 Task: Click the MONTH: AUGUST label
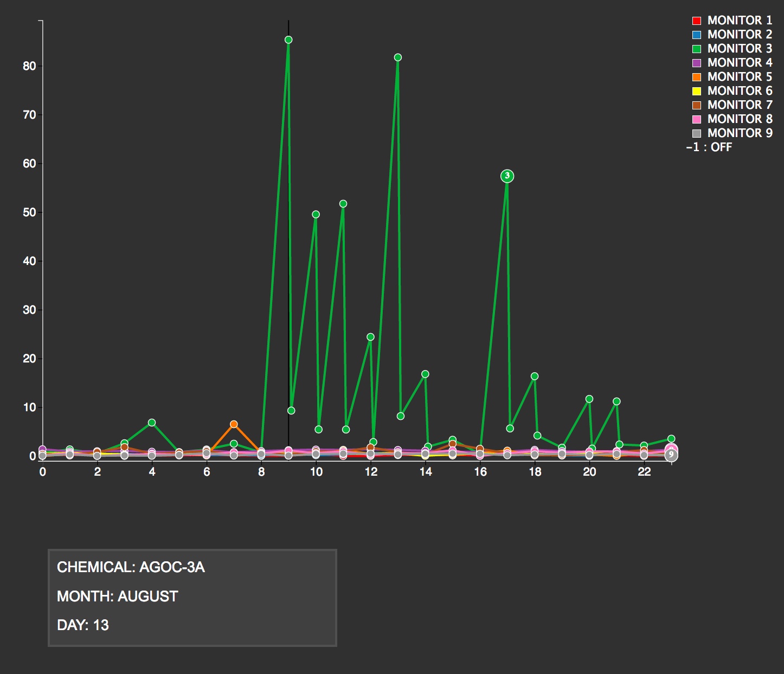point(118,597)
